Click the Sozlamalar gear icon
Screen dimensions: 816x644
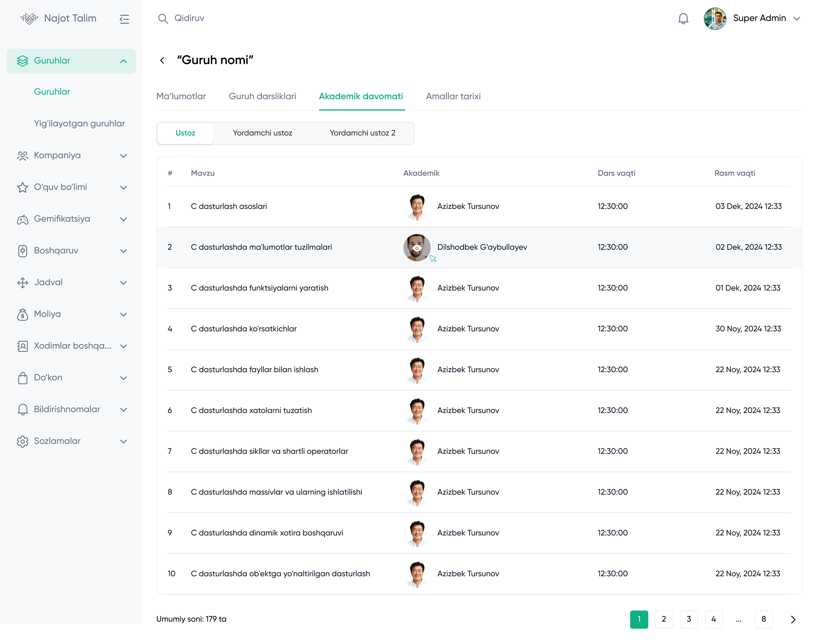click(x=23, y=441)
